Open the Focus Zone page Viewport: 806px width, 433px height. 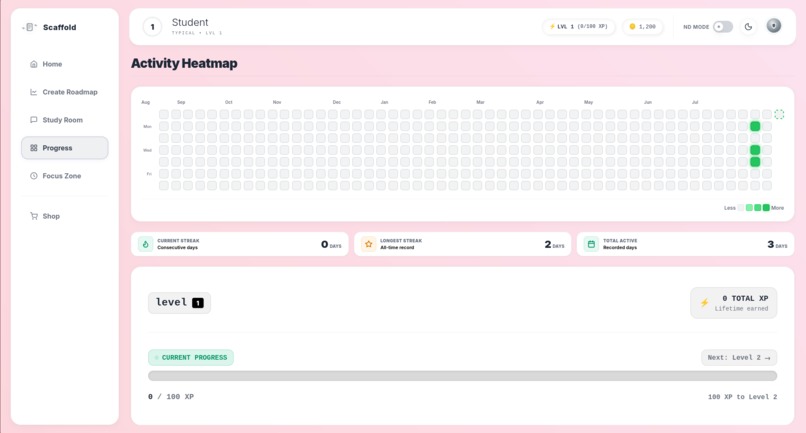coord(65,176)
